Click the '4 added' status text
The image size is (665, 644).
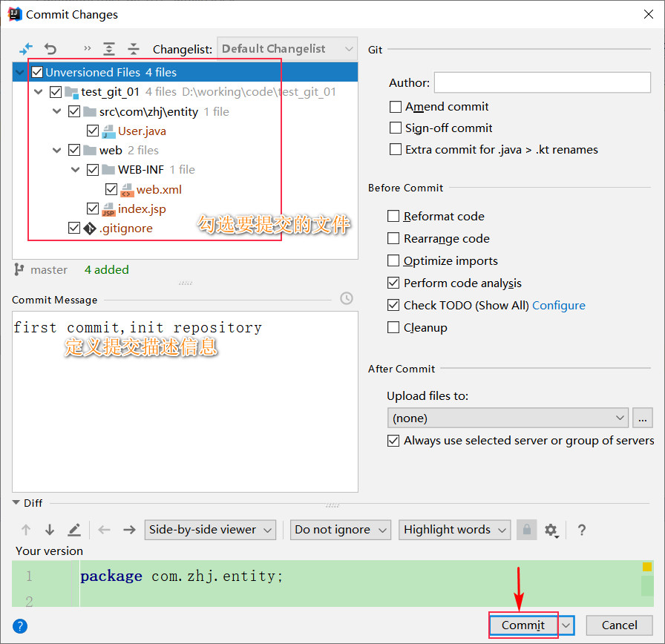click(106, 269)
